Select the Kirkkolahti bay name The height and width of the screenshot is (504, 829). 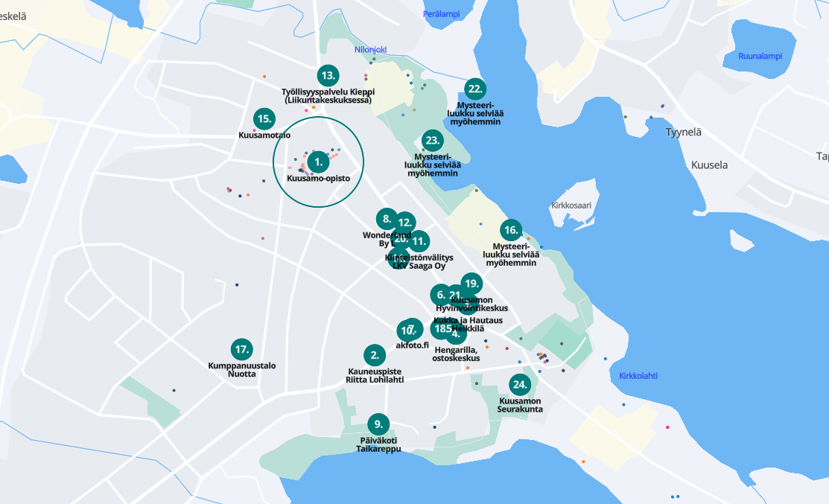[x=638, y=376]
